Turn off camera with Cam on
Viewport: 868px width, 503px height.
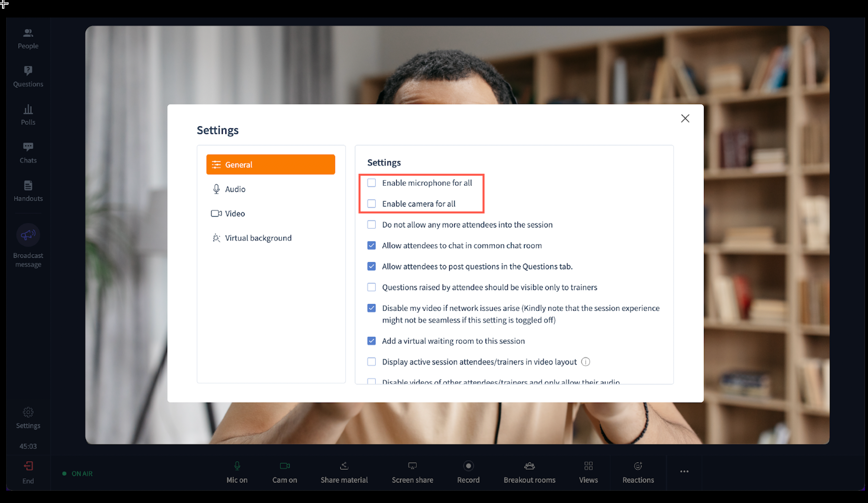(284, 473)
